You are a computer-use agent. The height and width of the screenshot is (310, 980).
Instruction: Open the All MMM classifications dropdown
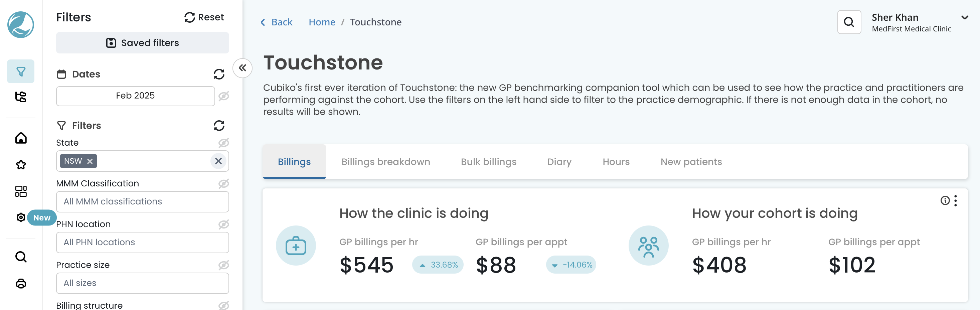point(142,201)
